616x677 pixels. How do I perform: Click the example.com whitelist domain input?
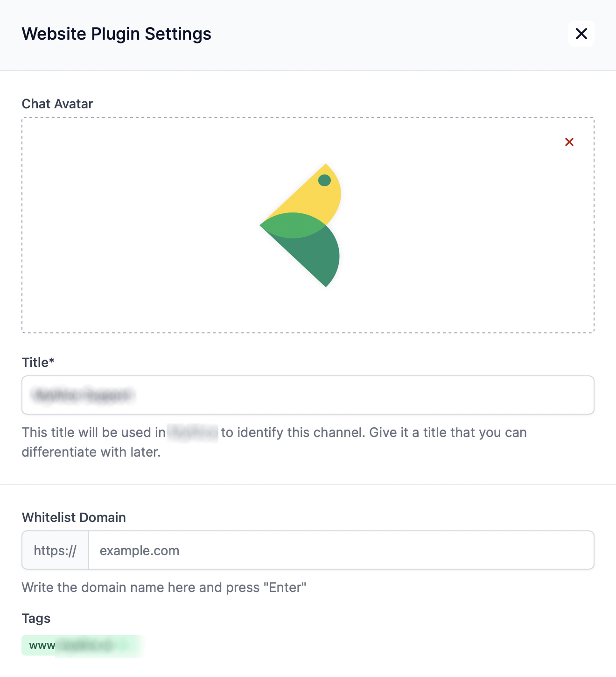coord(341,550)
